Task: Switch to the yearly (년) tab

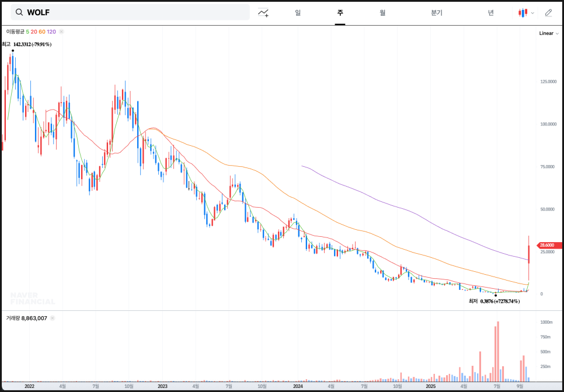Action: [491, 12]
